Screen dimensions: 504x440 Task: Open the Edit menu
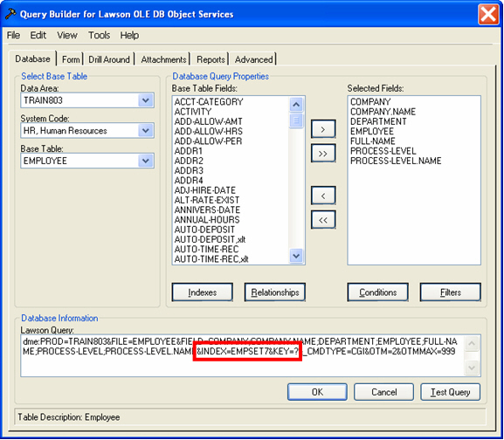pyautogui.click(x=38, y=35)
